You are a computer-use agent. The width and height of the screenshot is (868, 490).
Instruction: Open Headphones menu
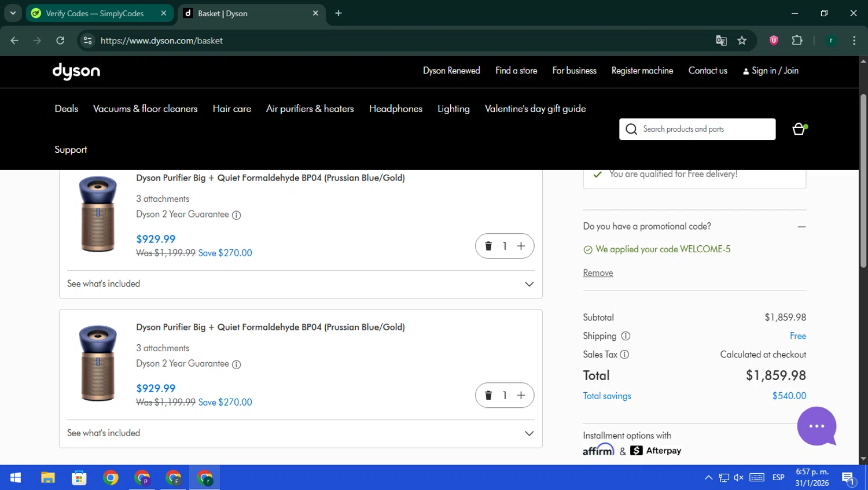tap(396, 109)
